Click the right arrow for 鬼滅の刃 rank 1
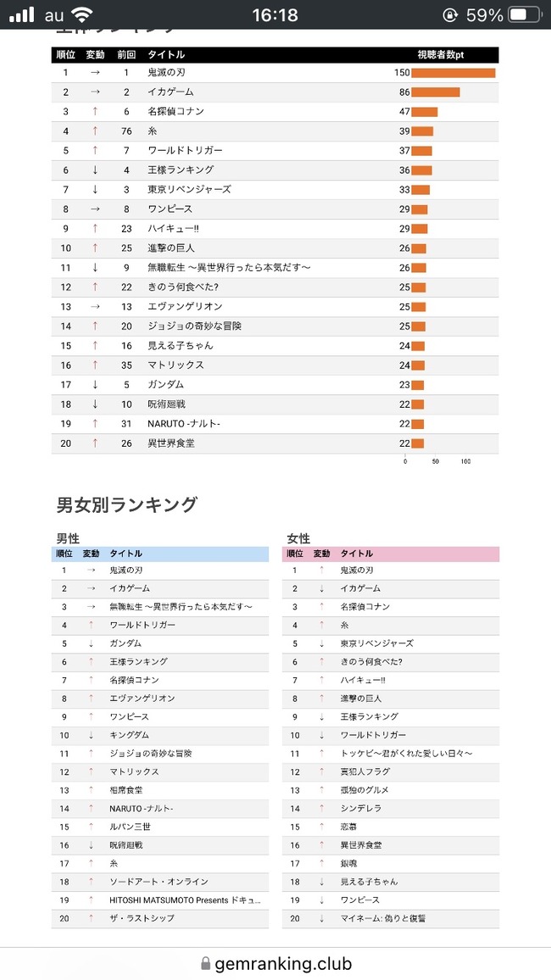Viewport: 551px width, 980px height. coord(95,73)
